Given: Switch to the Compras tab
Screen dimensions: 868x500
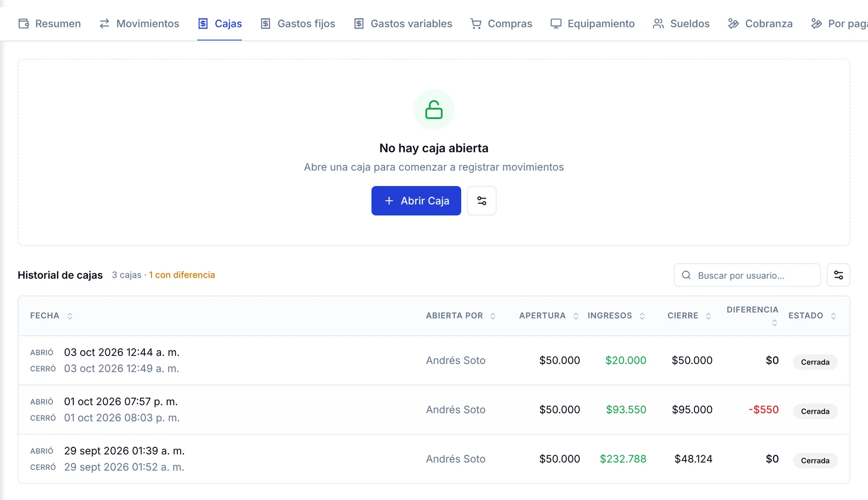Looking at the screenshot, I should point(501,23).
